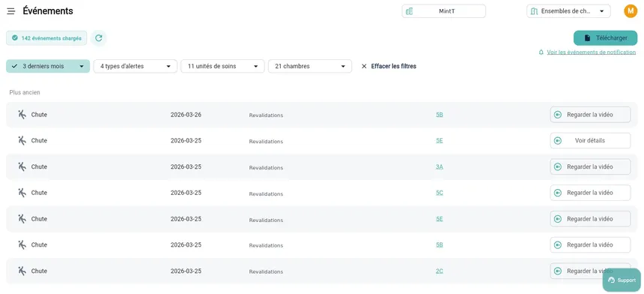Open the hamburger navigation menu
This screenshot has width=644, height=294.
click(11, 11)
